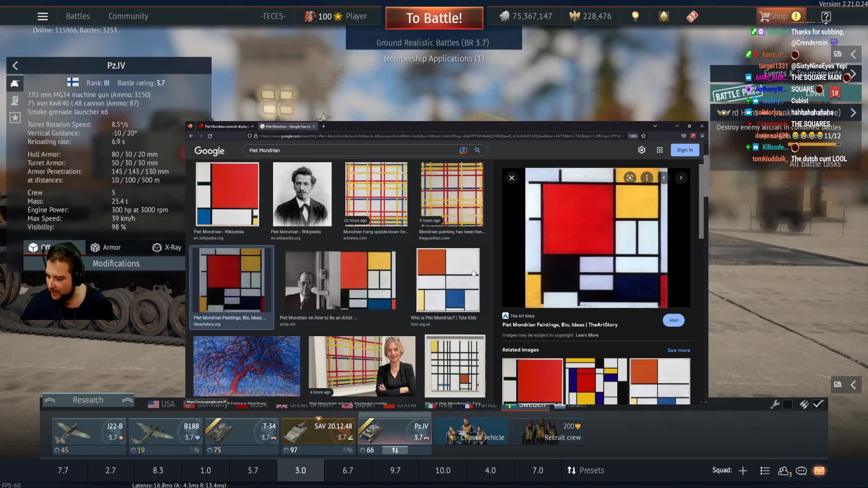Select the tank silhouette tab in Pz.IV panel
This screenshot has height=488, width=868.
[x=15, y=83]
